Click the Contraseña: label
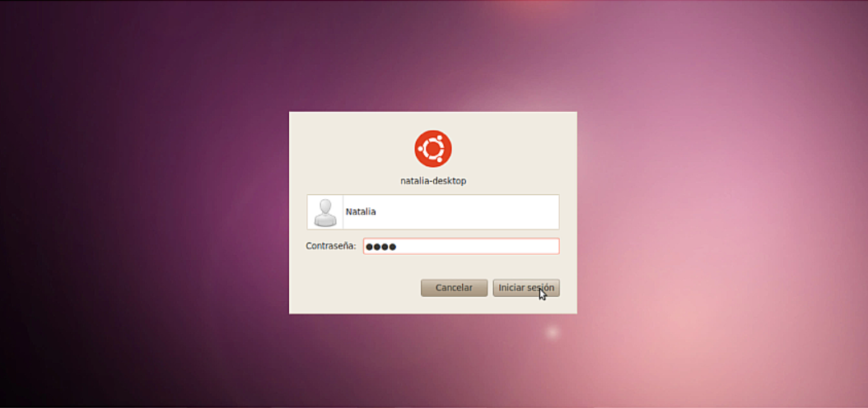The image size is (868, 408). pyautogui.click(x=331, y=245)
